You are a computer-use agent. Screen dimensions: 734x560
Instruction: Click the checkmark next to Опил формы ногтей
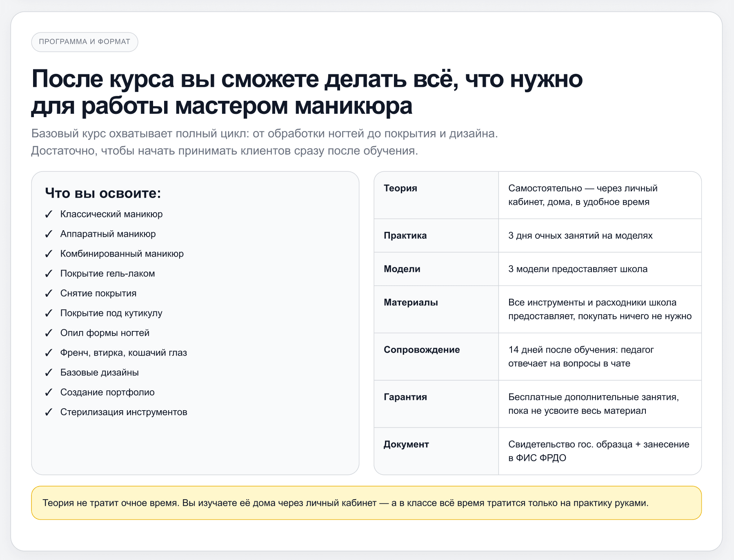pos(49,333)
